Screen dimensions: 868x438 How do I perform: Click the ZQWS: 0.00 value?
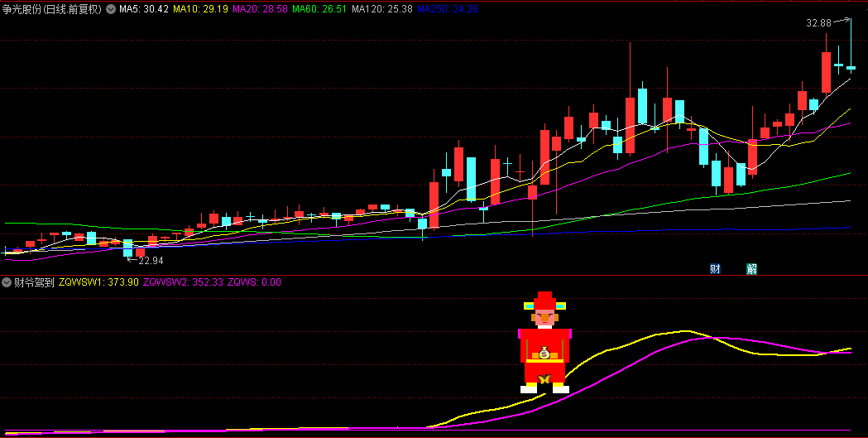click(254, 282)
